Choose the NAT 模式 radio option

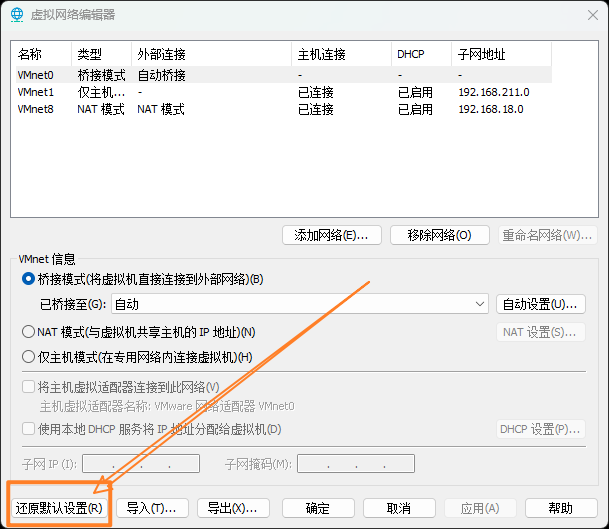tap(28, 332)
